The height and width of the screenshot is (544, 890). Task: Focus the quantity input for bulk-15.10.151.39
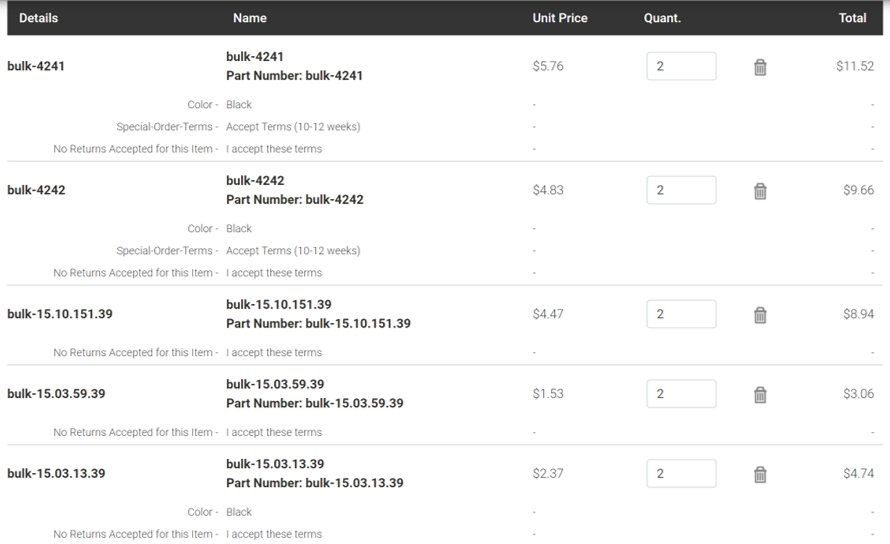coord(681,314)
